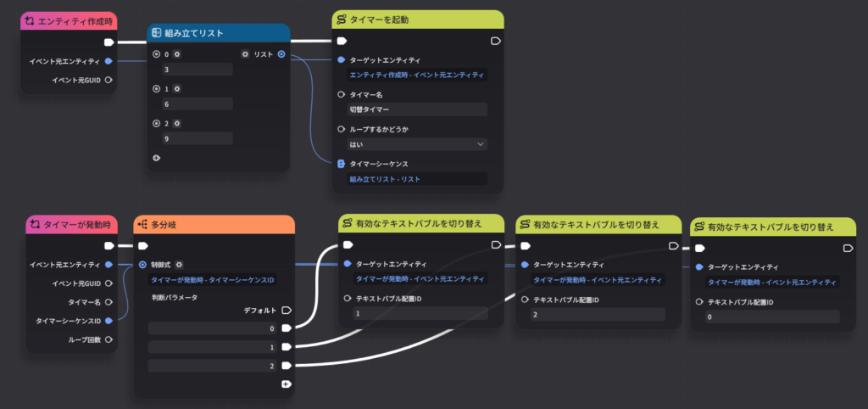
Task: Click exec input pin of bubble node with ID 1
Action: [x=348, y=244]
